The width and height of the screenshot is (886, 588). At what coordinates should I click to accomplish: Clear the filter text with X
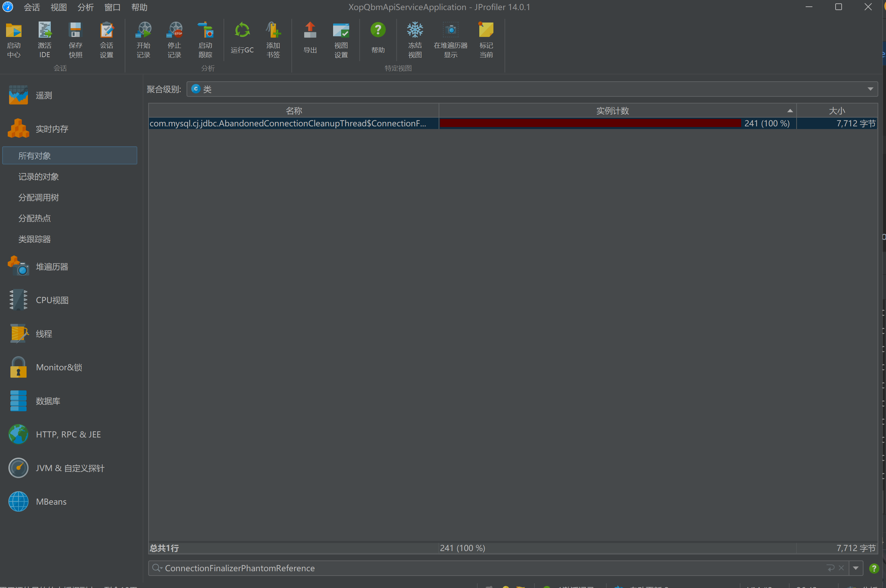click(x=841, y=568)
